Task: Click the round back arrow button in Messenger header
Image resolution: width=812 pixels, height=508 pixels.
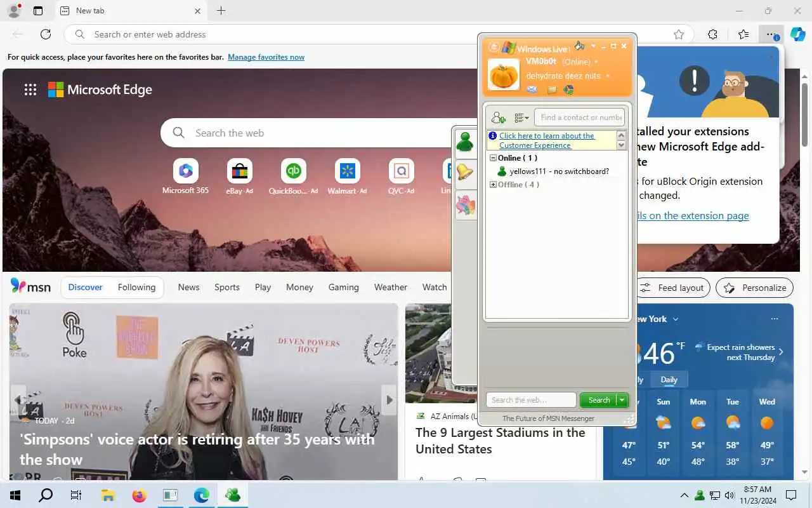Action: point(494,47)
